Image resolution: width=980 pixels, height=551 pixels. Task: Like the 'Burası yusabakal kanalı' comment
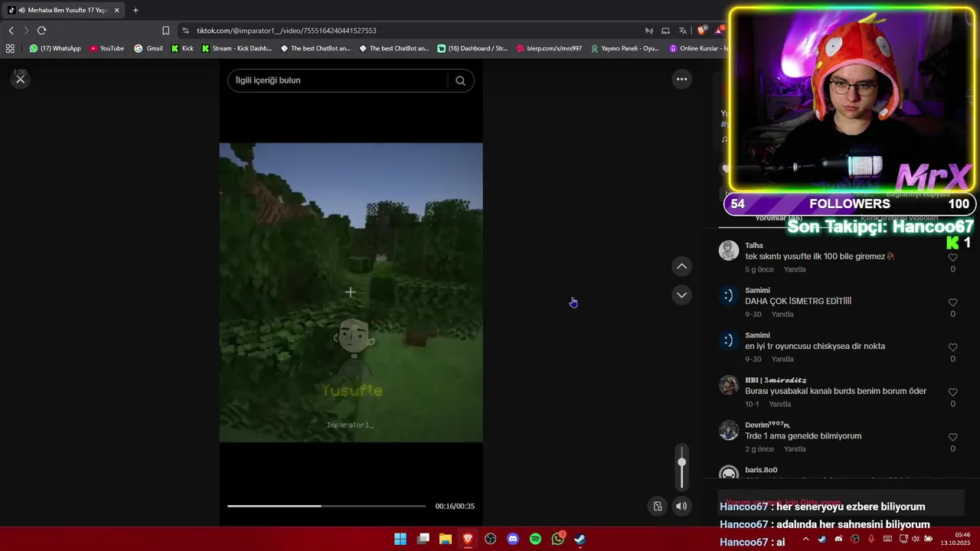pyautogui.click(x=952, y=392)
